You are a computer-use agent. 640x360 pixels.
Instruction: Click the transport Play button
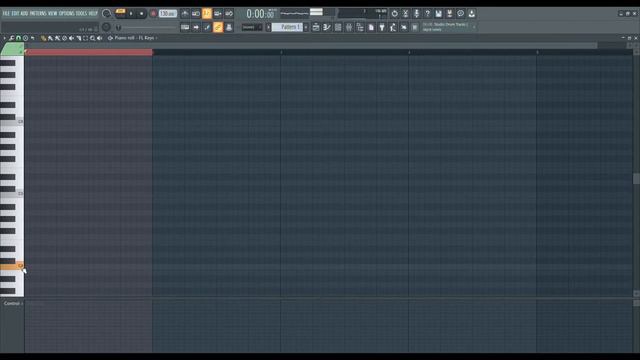131,13
